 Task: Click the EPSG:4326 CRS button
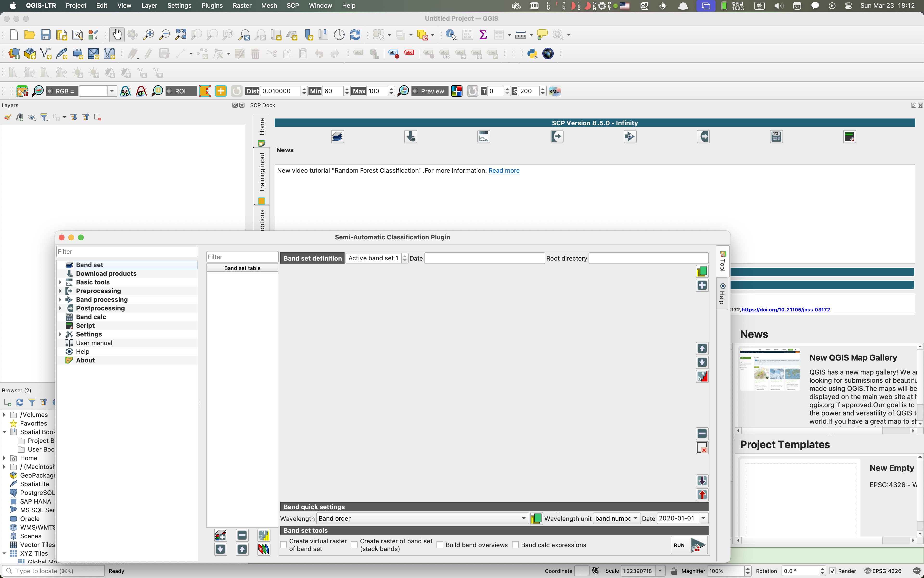pyautogui.click(x=883, y=571)
